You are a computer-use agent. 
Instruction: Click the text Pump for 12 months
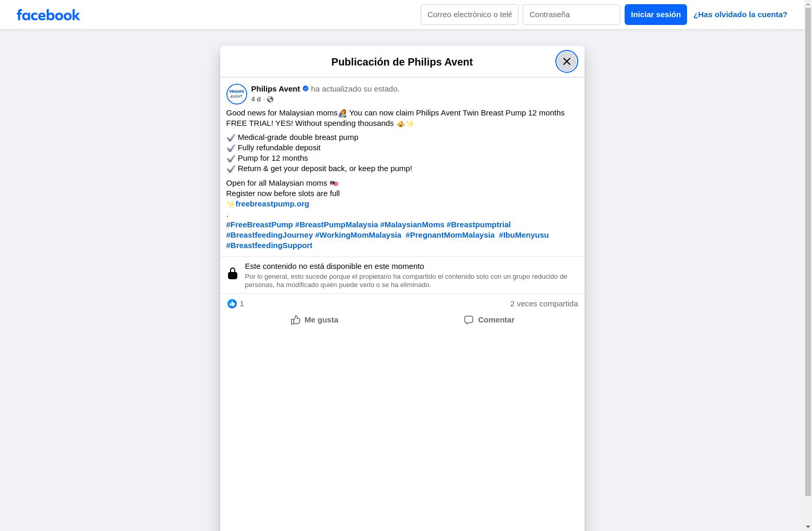point(273,158)
